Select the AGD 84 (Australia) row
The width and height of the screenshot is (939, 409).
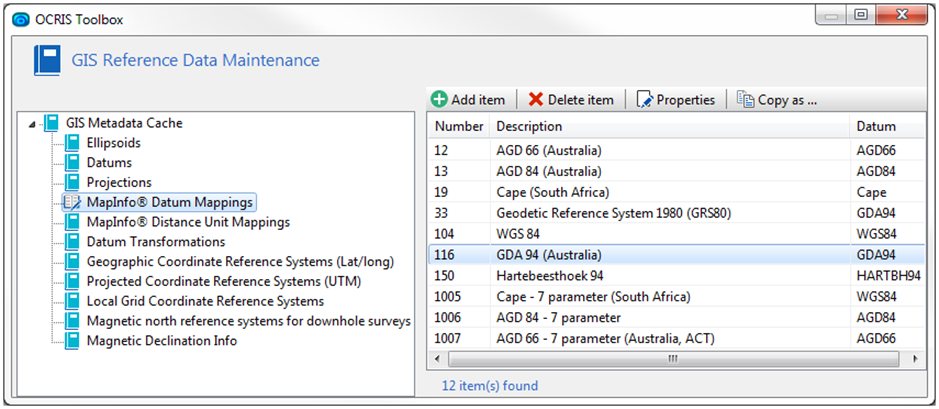pos(676,171)
